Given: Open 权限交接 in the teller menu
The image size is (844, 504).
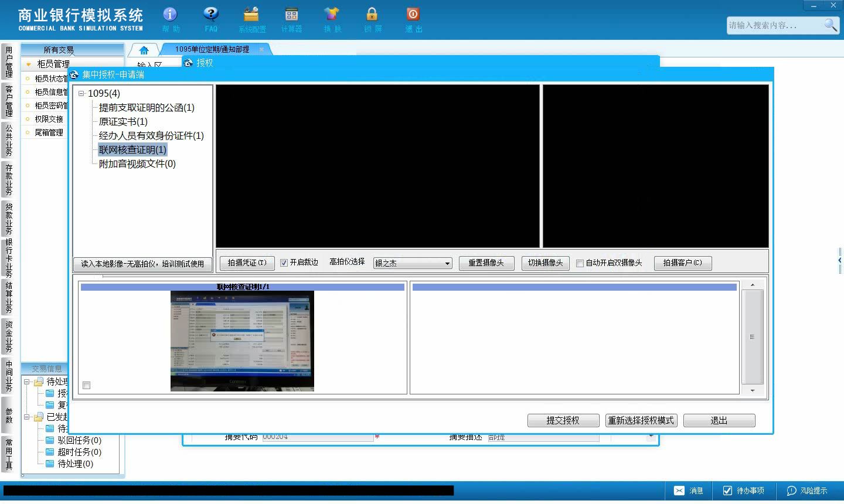Looking at the screenshot, I should coord(49,119).
